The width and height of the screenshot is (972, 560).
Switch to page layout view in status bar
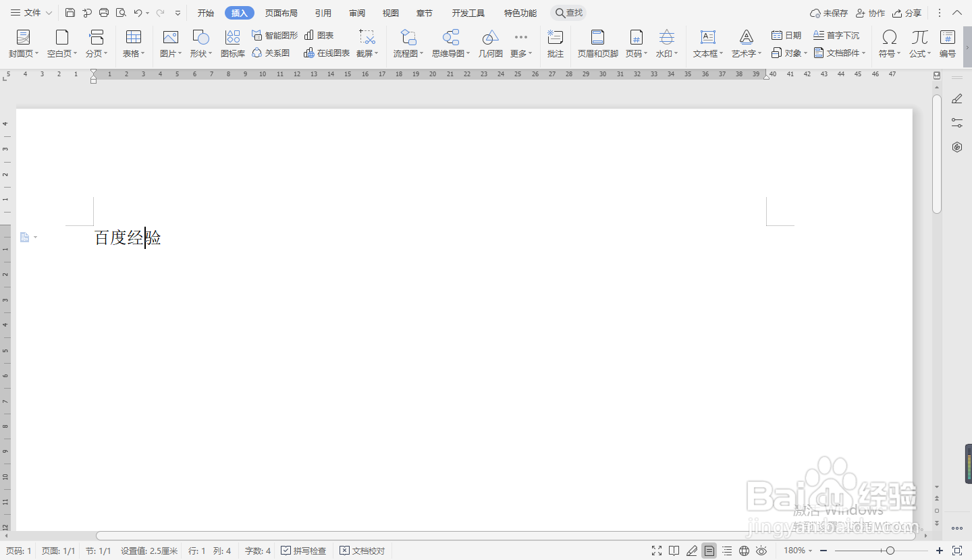pos(709,551)
